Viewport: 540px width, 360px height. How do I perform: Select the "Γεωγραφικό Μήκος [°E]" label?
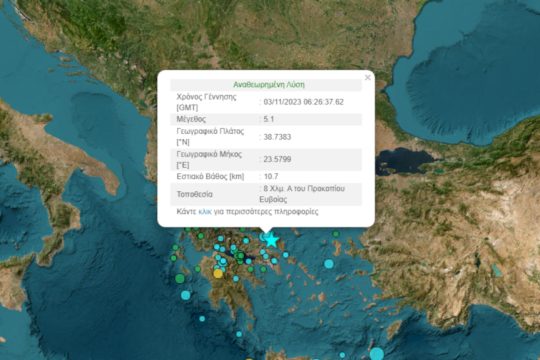pyautogui.click(x=209, y=159)
